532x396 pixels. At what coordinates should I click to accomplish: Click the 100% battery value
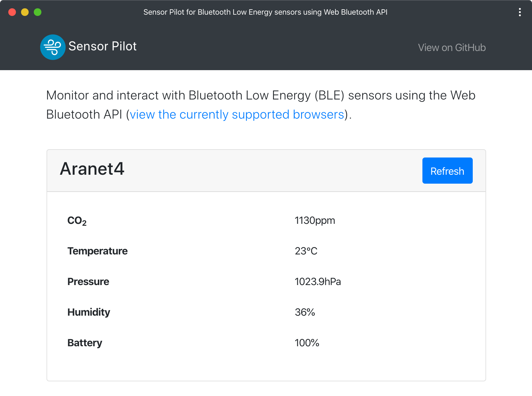coord(307,343)
